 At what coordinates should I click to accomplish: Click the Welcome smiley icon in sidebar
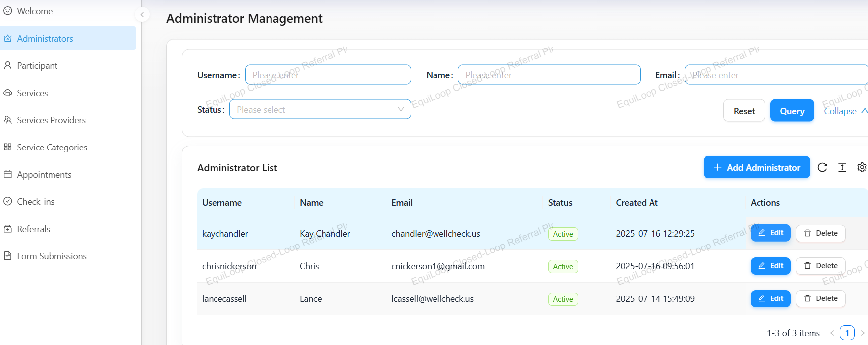[8, 11]
